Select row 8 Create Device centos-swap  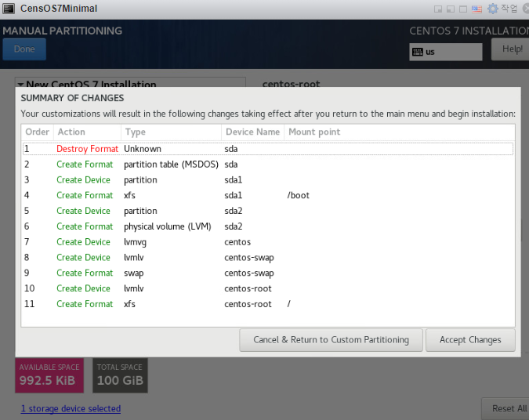click(268, 257)
